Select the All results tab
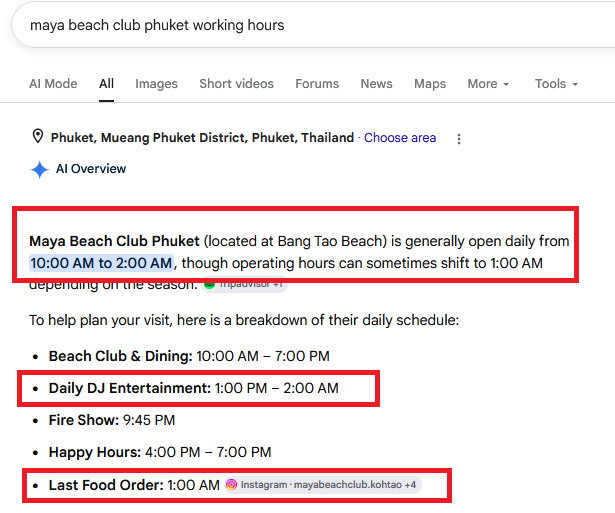The image size is (615, 513). (106, 84)
